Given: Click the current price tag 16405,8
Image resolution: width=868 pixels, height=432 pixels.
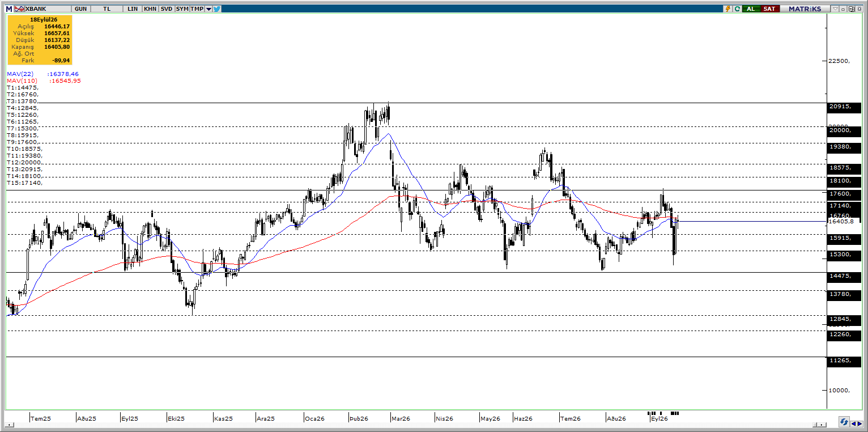Looking at the screenshot, I should click(844, 222).
